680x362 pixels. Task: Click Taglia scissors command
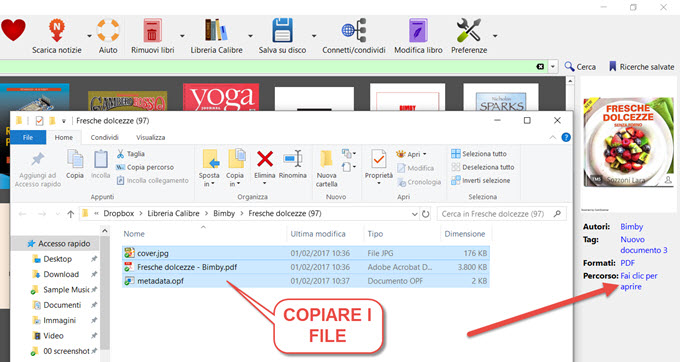131,154
